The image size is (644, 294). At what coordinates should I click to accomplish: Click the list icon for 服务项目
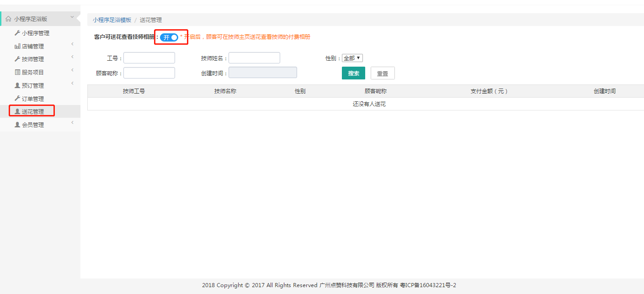(17, 72)
